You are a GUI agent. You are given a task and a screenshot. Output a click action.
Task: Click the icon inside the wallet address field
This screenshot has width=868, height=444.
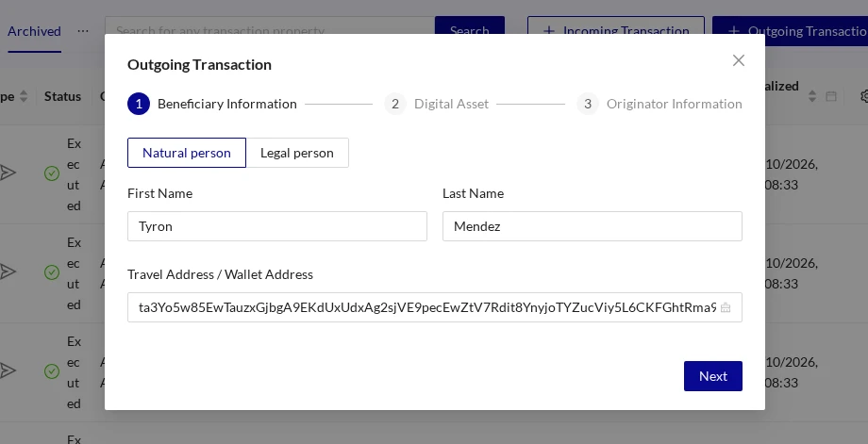pyautogui.click(x=726, y=307)
